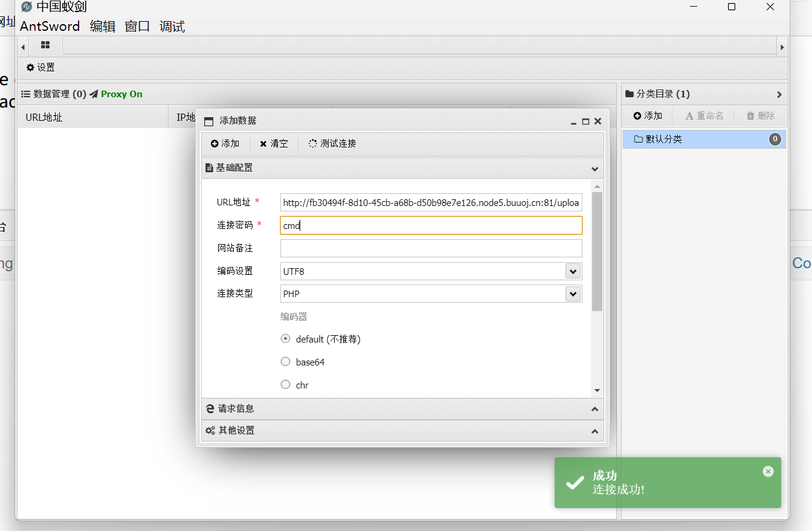Viewport: 812px width, 531px height.
Task: Collapse the 基础配置 section
Action: point(594,169)
